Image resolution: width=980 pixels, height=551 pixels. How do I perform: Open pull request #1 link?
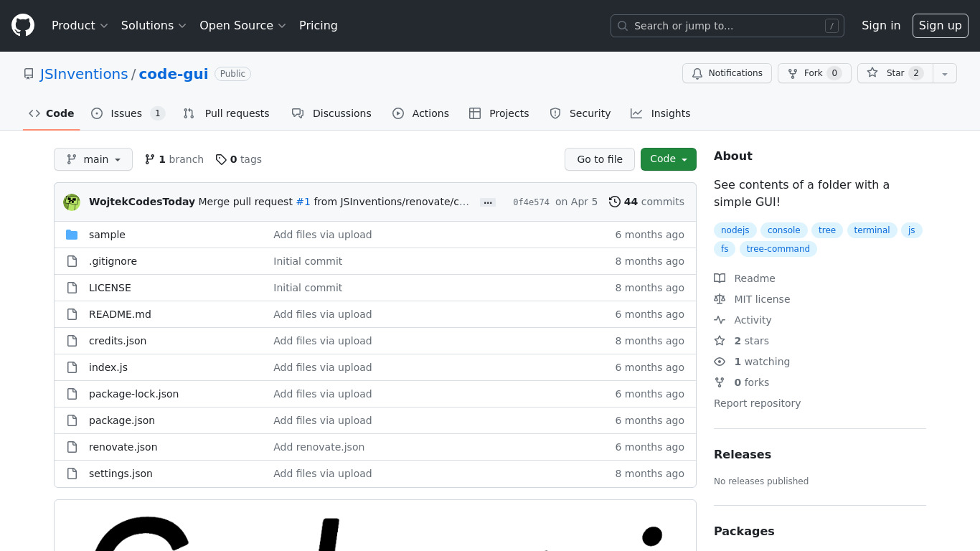coord(303,202)
